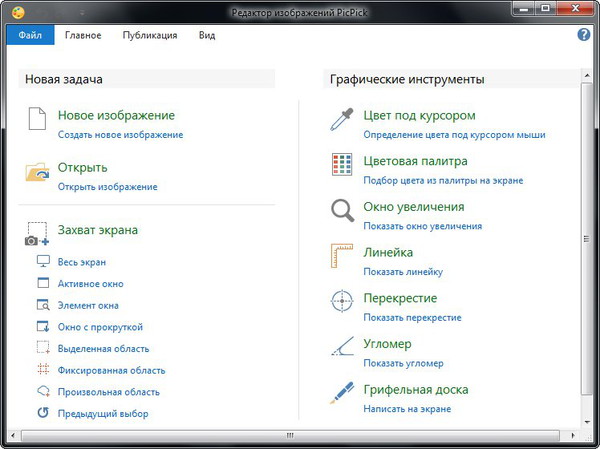600x449 pixels.
Task: Click the Открыть folder icon
Action: pos(37,172)
